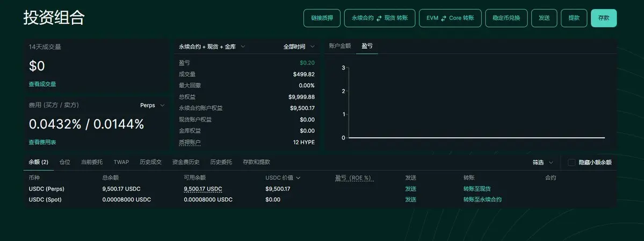Switch to the 账户金额 chart tab

coord(339,46)
